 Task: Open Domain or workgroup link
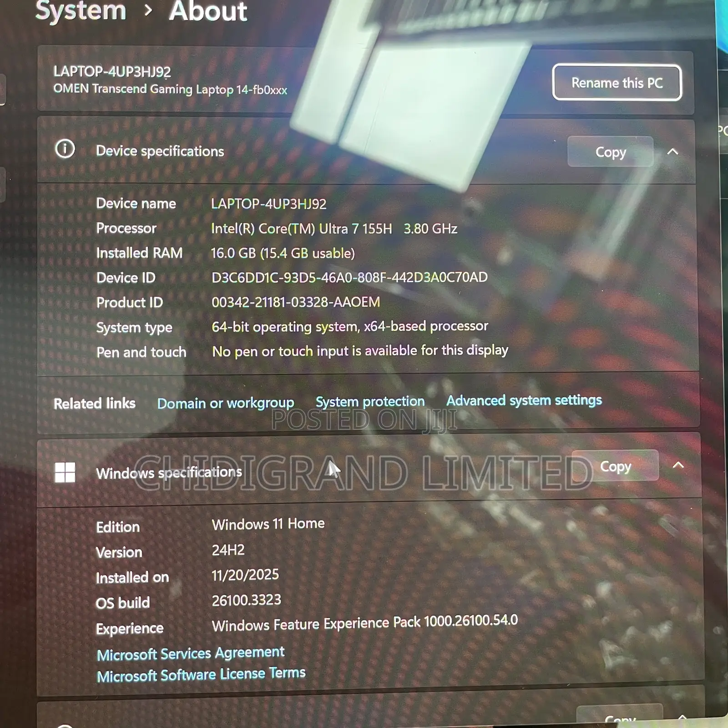coord(226,403)
